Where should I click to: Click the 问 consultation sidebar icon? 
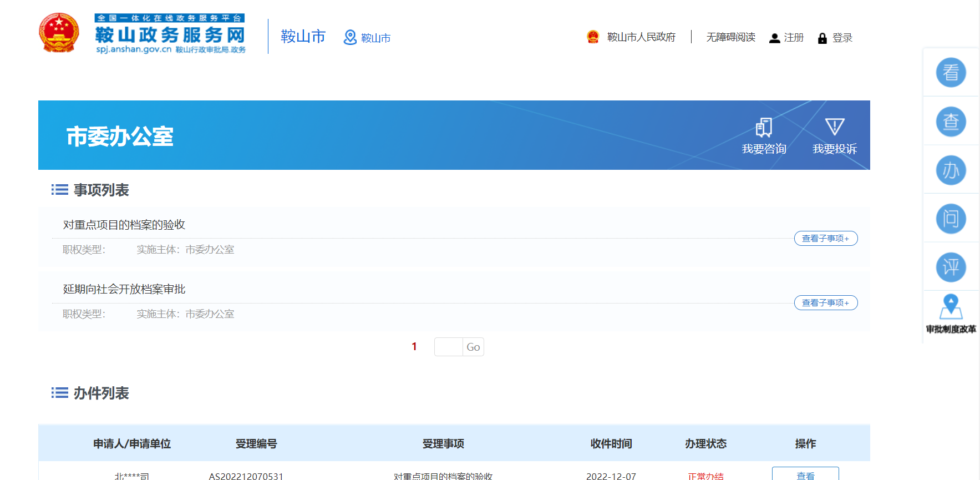tap(951, 219)
